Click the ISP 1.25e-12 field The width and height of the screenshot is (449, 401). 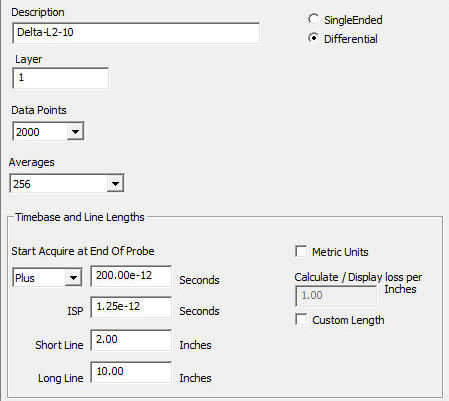pos(131,307)
